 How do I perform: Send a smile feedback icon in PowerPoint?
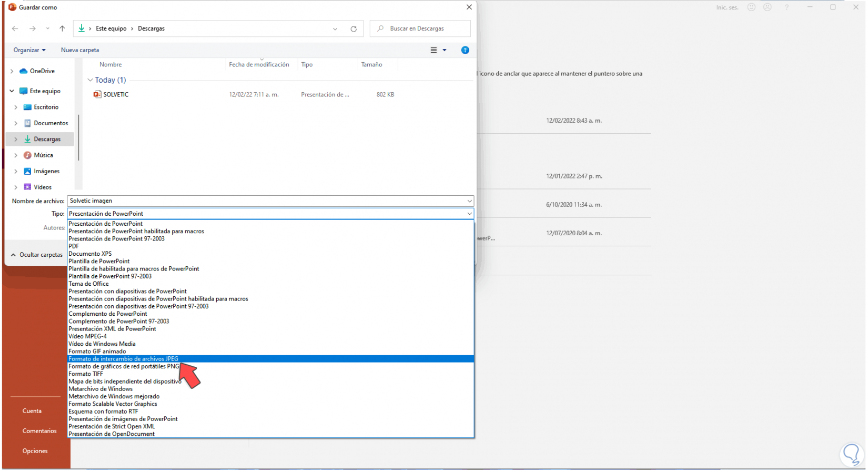tap(751, 7)
